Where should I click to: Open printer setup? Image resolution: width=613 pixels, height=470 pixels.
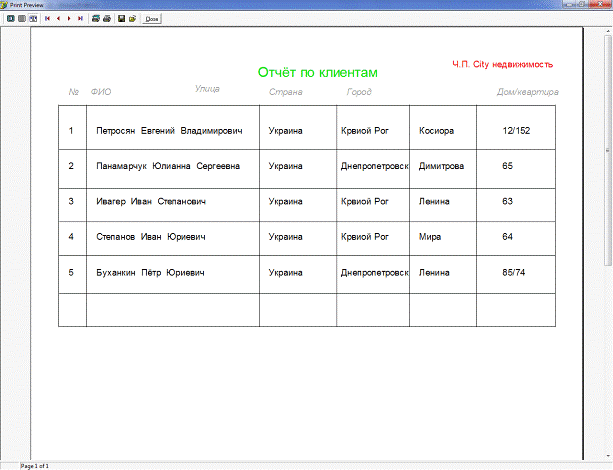click(95, 18)
